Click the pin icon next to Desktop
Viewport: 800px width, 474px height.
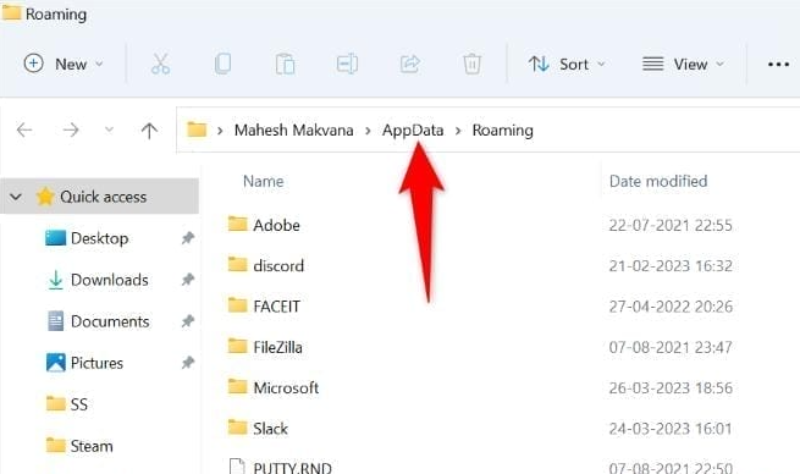pyautogui.click(x=188, y=238)
